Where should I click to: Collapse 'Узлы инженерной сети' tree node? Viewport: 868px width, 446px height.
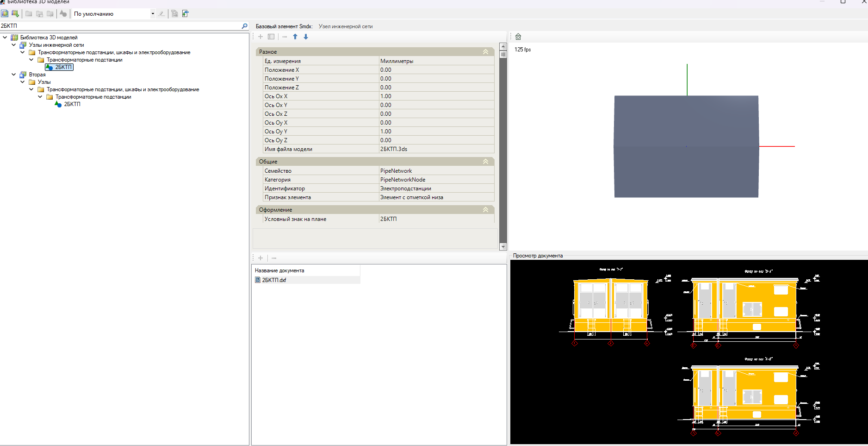pos(14,45)
